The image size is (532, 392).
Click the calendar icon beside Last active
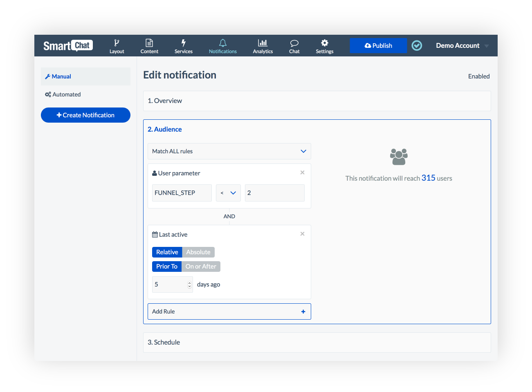pyautogui.click(x=155, y=235)
